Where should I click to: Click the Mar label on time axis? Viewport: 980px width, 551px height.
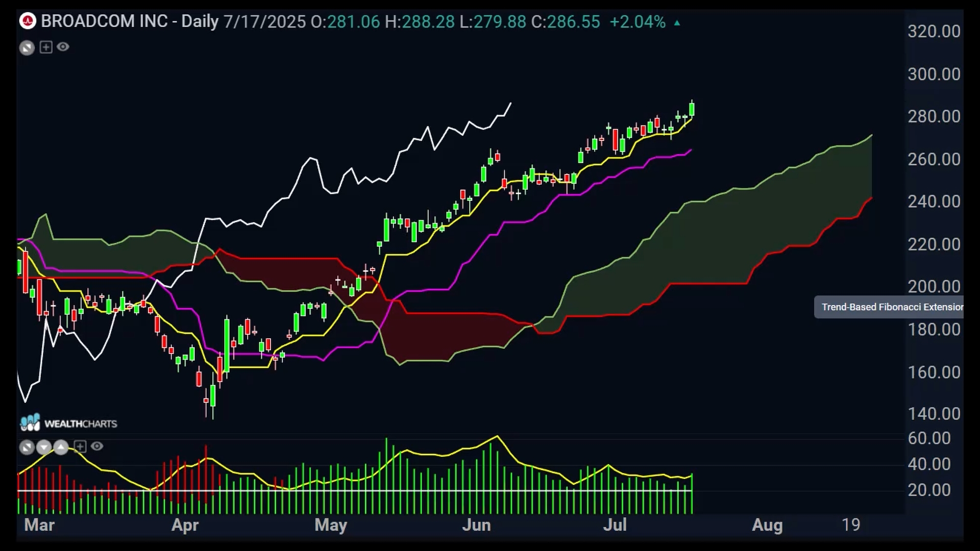pos(39,525)
